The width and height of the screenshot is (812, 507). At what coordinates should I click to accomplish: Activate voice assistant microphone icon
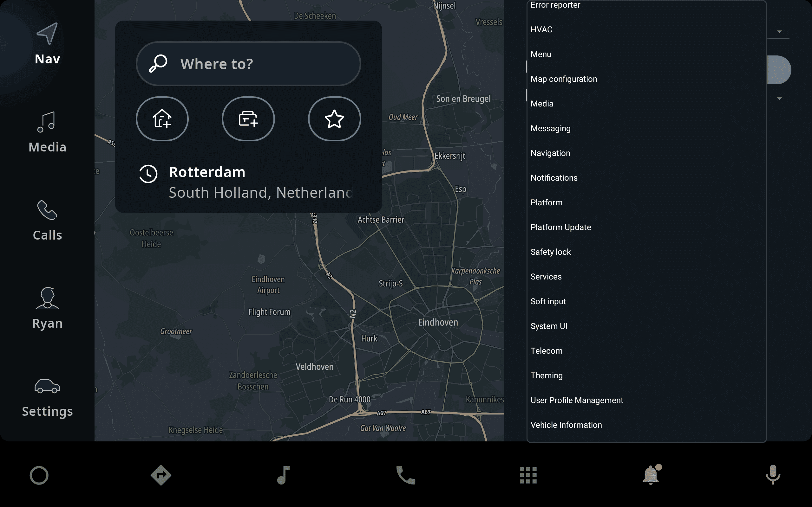(773, 475)
